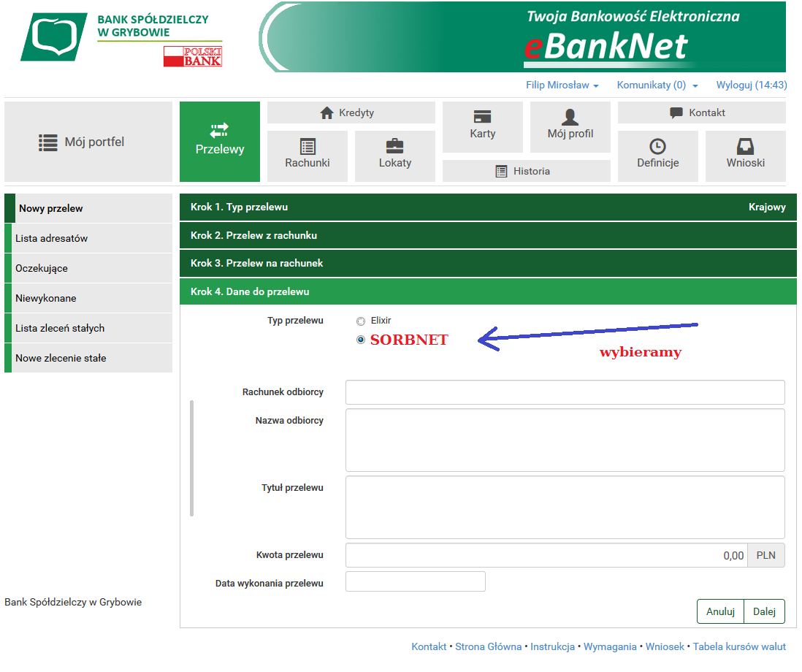Open the Strona Główna footer link
802x672 pixels.
click(488, 646)
